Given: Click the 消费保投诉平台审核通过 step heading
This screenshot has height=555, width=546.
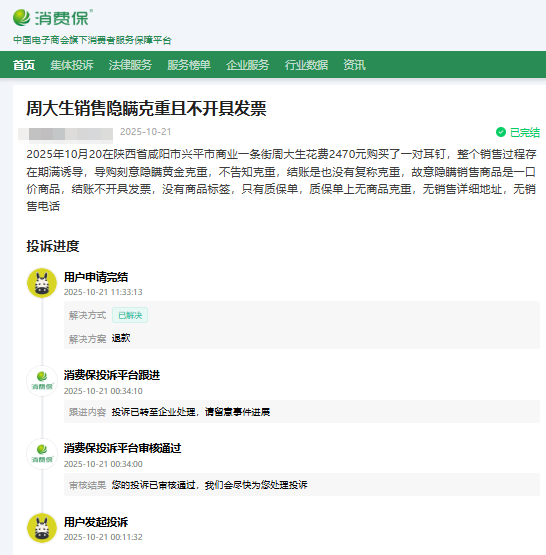Looking at the screenshot, I should click(x=122, y=448).
